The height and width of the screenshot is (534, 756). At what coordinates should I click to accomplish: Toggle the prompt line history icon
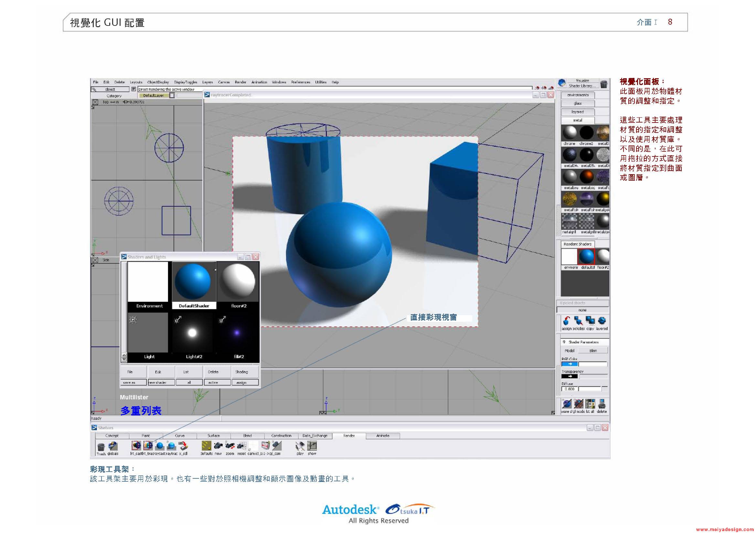134,89
